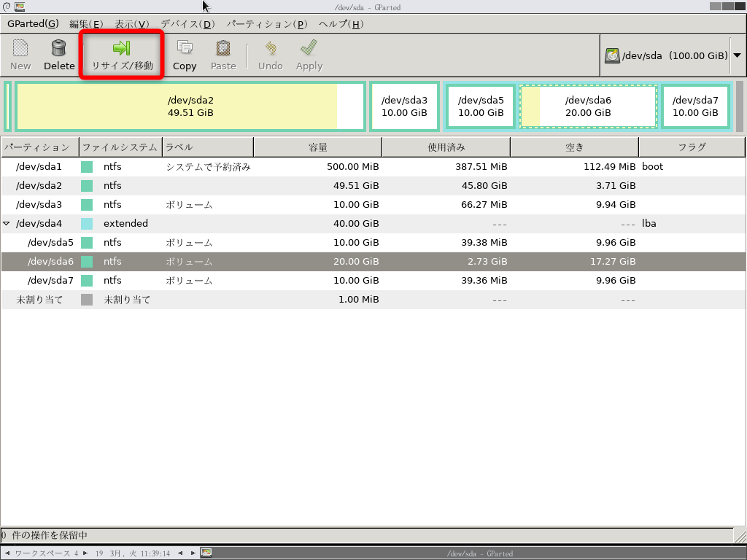Click the hard disk icon beside /dev/sda
The height and width of the screenshot is (560, 747).
612,55
